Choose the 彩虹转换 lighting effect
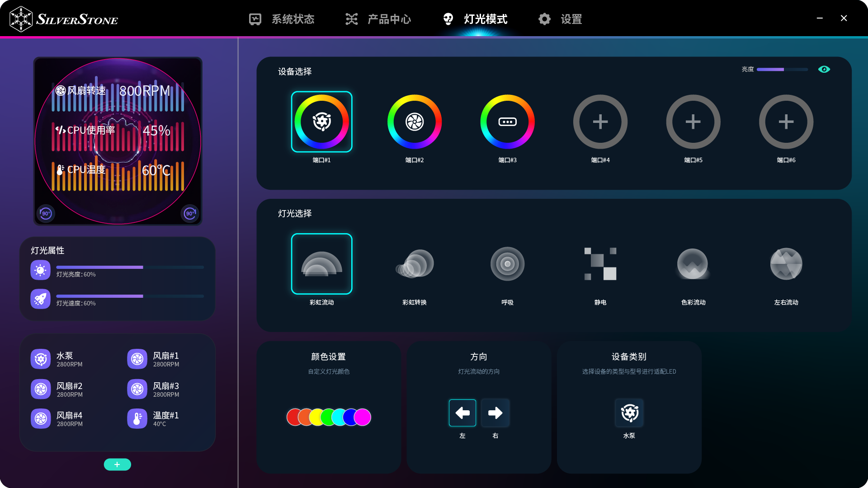This screenshot has width=868, height=488. click(414, 264)
